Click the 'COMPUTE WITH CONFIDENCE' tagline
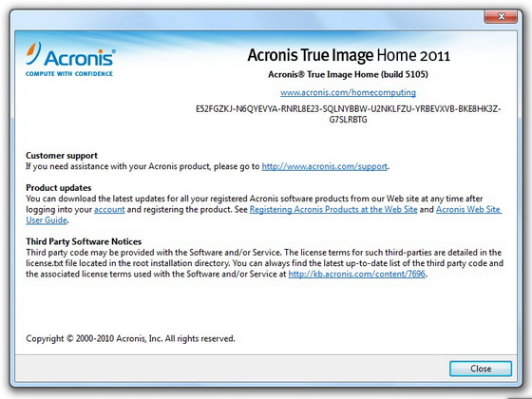Image resolution: width=532 pixels, height=399 pixels. (x=69, y=74)
